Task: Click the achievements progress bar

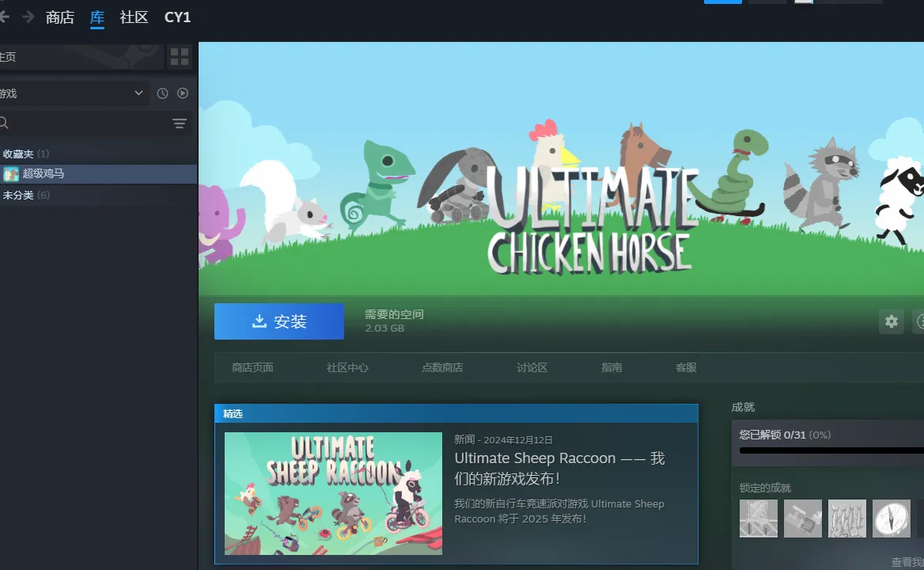Action: coord(831,450)
